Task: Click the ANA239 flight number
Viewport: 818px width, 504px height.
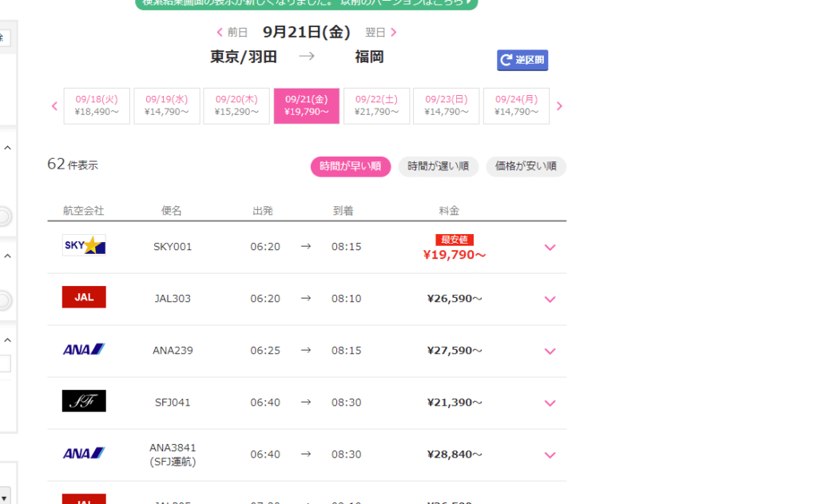Action: pos(173,351)
